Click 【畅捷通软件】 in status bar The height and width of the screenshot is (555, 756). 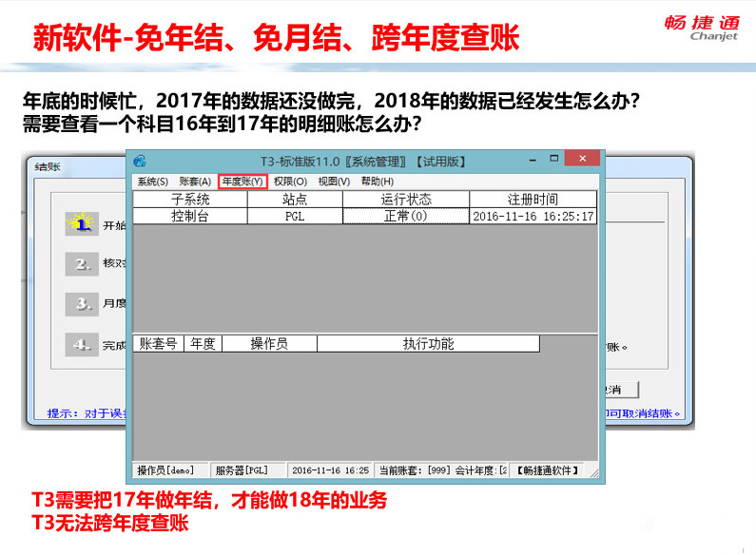tap(548, 470)
